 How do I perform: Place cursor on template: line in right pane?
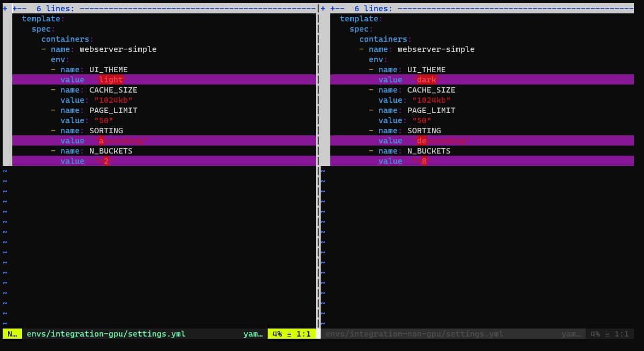coord(361,19)
